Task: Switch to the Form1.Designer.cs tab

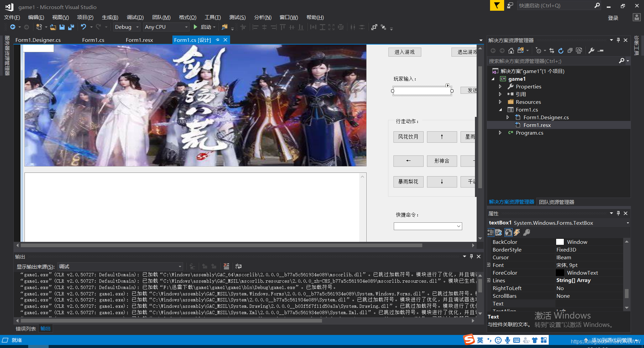Action: point(38,40)
